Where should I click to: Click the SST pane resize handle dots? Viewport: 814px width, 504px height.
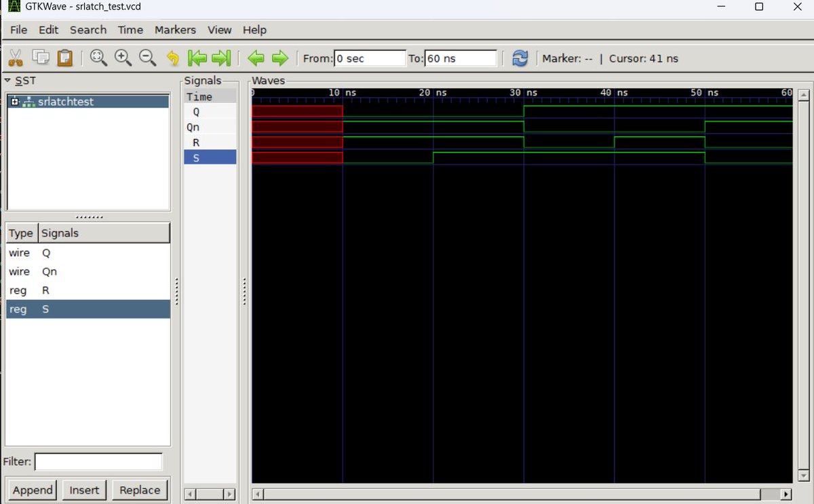pos(88,218)
